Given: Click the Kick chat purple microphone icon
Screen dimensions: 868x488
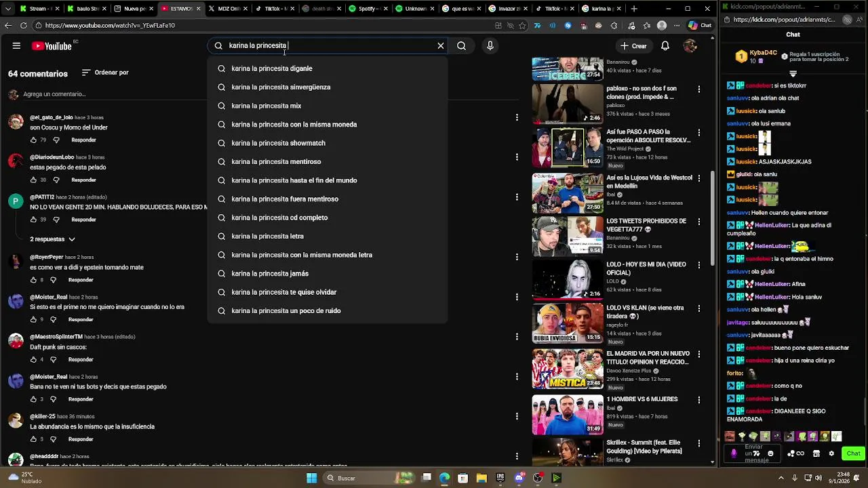Looking at the screenshot, I should [733, 453].
